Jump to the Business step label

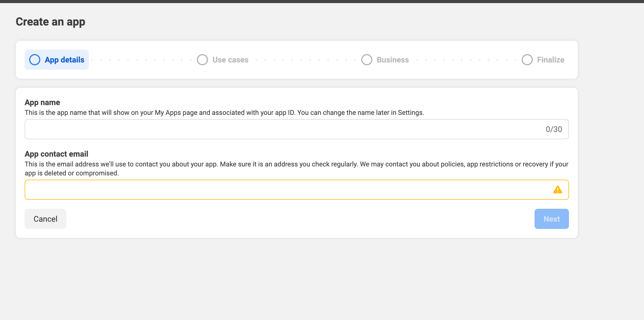click(393, 60)
